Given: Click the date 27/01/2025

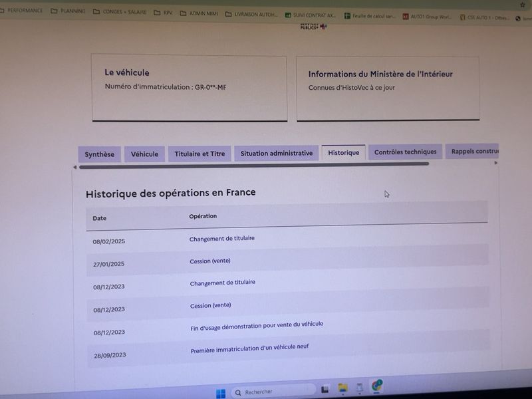Looking at the screenshot, I should [x=108, y=264].
